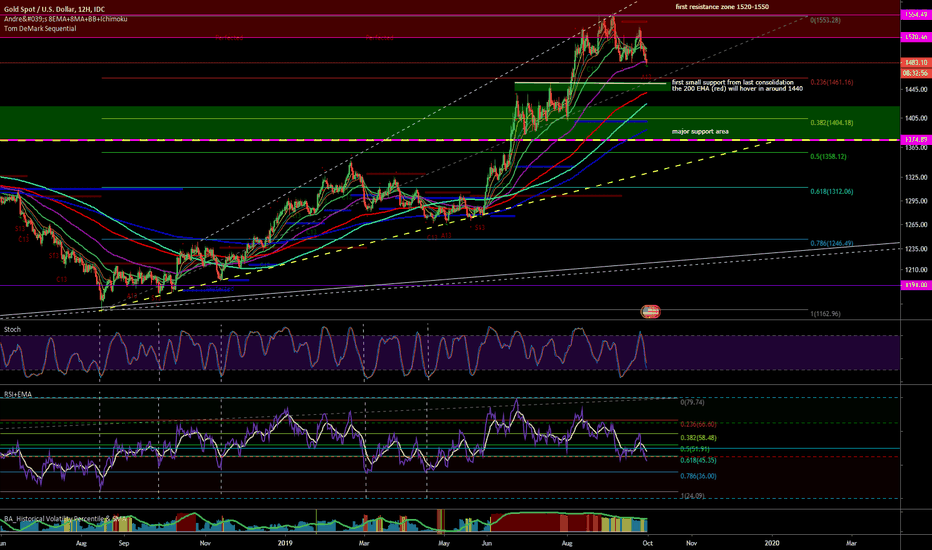Viewport: 932px width, 550px height.
Task: Click the 1405.00 price axis value
Action: click(916, 118)
